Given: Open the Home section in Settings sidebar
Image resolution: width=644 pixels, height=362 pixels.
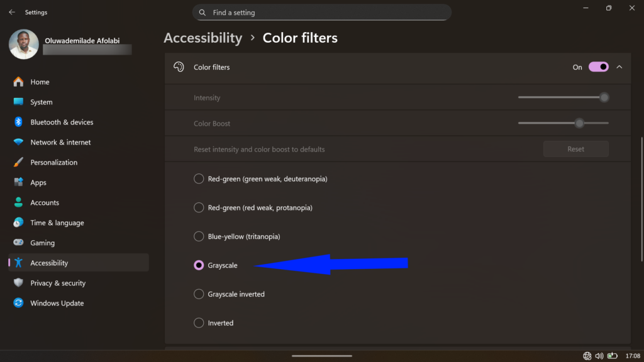Looking at the screenshot, I should coord(39,82).
